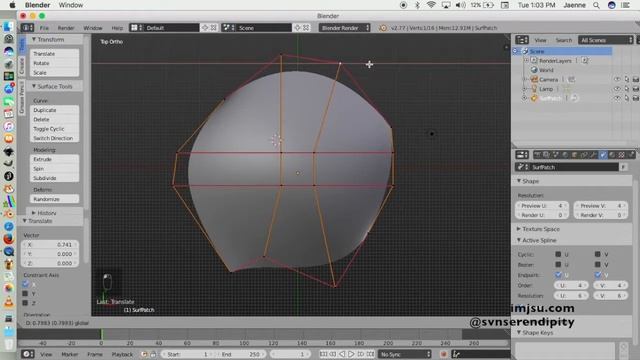Click the timeline editor type icon
640x360 pixels.
coord(27,354)
